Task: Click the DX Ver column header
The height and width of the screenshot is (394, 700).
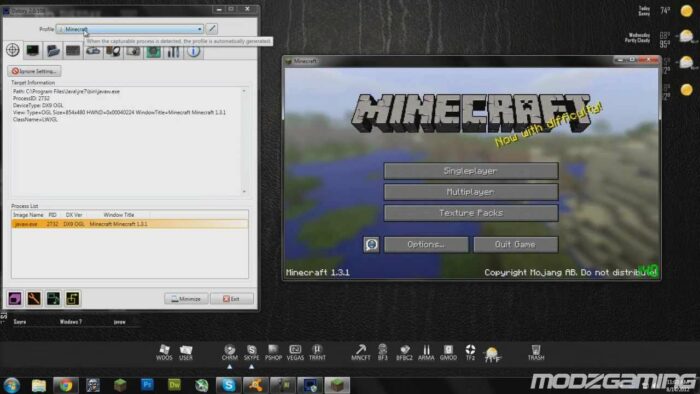Action: pyautogui.click(x=74, y=215)
